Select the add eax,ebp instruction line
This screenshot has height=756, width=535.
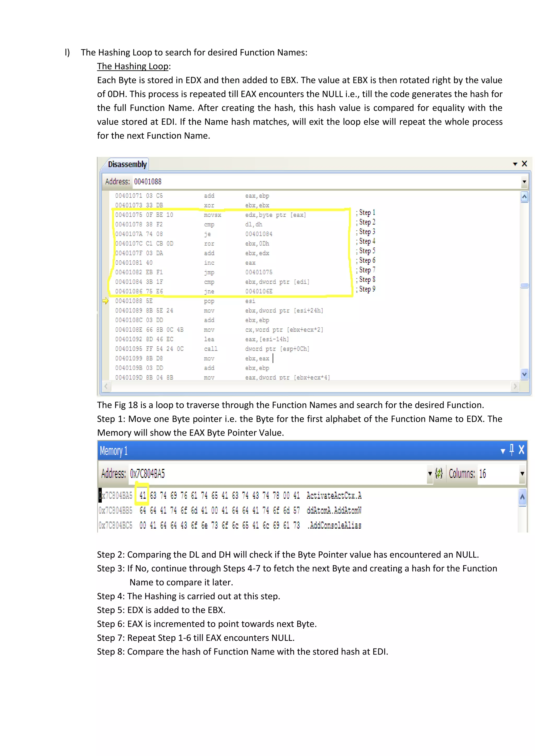tap(192, 196)
